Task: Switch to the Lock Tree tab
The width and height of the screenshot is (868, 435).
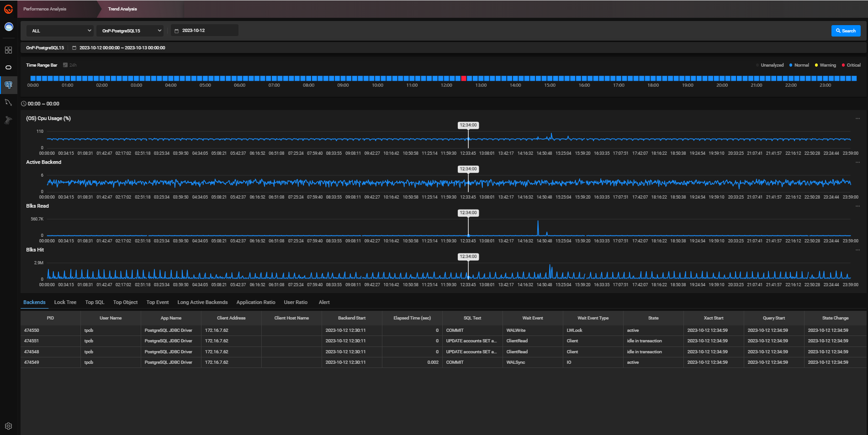Action: coord(65,302)
